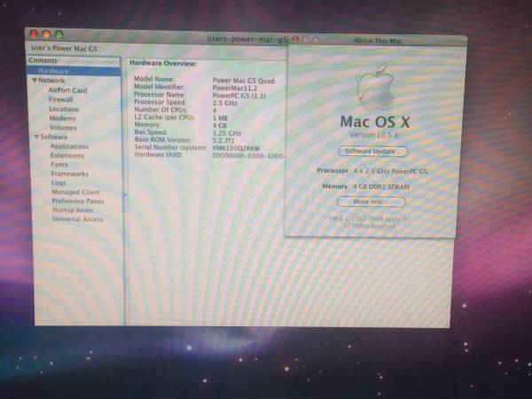This screenshot has width=532, height=399.
Task: Click the Version 10.5.8 text
Action: (x=374, y=135)
